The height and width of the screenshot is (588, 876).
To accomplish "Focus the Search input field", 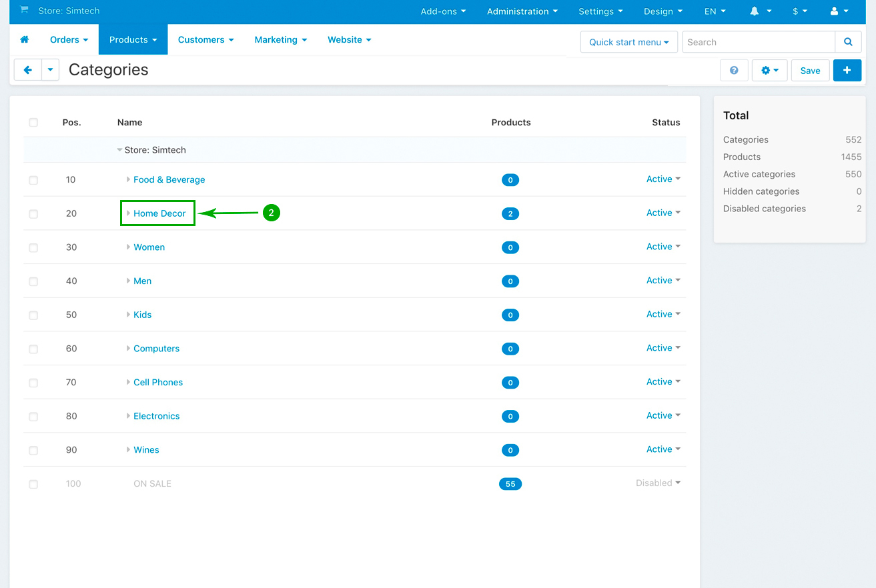I will pyautogui.click(x=758, y=42).
